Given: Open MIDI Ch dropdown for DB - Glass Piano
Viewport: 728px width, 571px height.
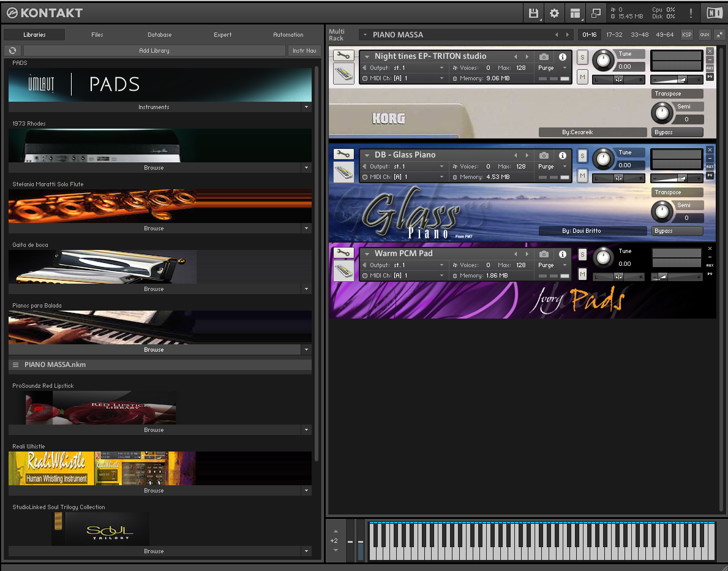Looking at the screenshot, I should click(x=441, y=177).
